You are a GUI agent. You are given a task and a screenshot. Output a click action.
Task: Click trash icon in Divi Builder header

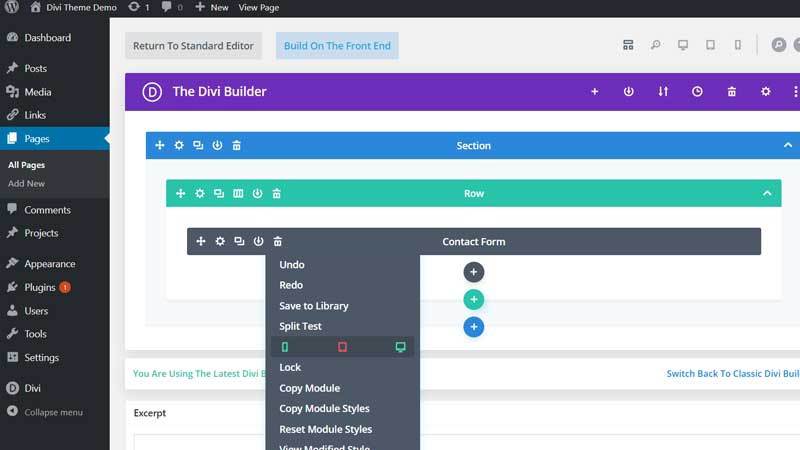(732, 91)
